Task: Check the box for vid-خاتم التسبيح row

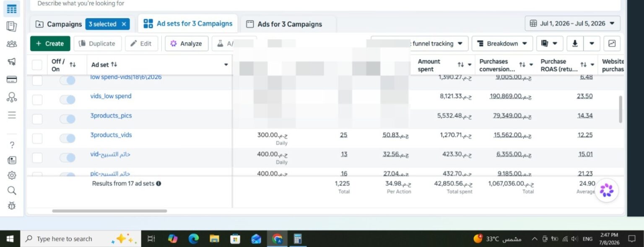Action: (x=37, y=158)
